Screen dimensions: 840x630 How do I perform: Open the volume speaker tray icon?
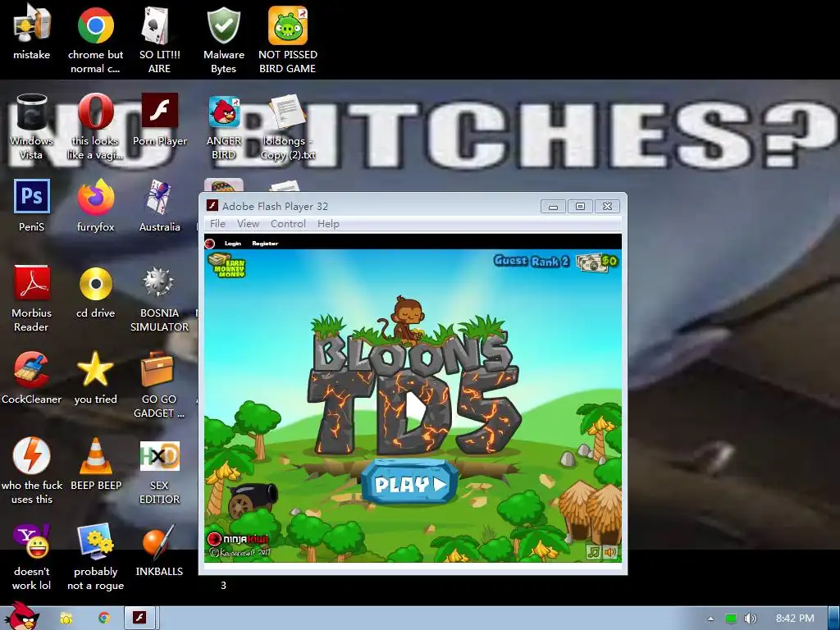[x=751, y=619]
